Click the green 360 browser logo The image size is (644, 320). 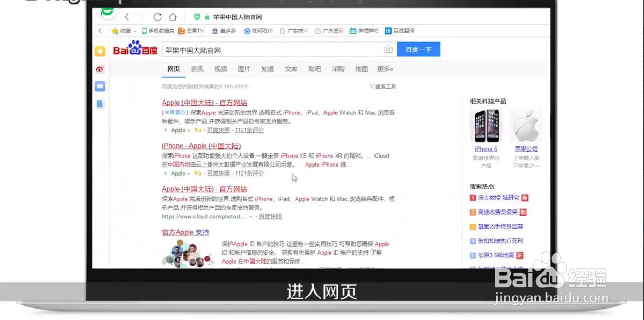(x=108, y=11)
